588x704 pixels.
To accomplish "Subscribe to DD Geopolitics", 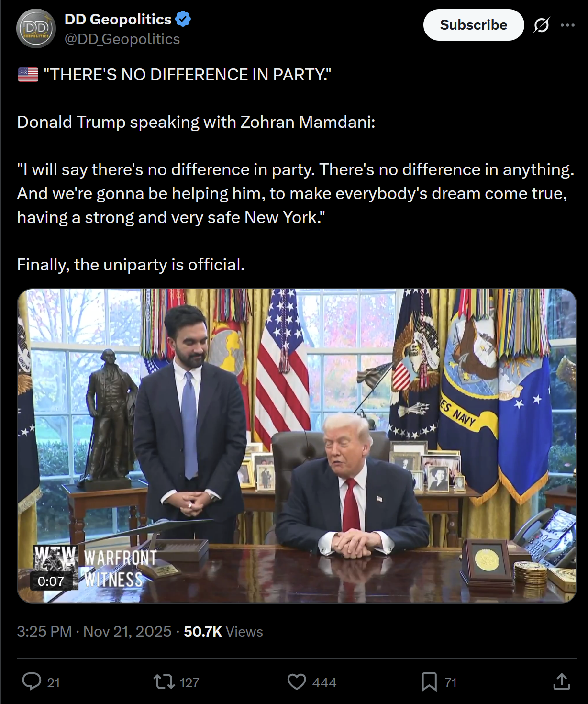I will (x=474, y=25).
